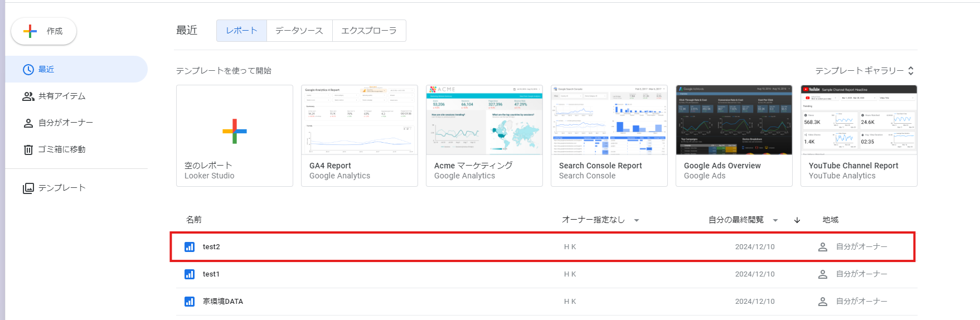Open the Acme マーケティング template thumbnail

(x=484, y=120)
